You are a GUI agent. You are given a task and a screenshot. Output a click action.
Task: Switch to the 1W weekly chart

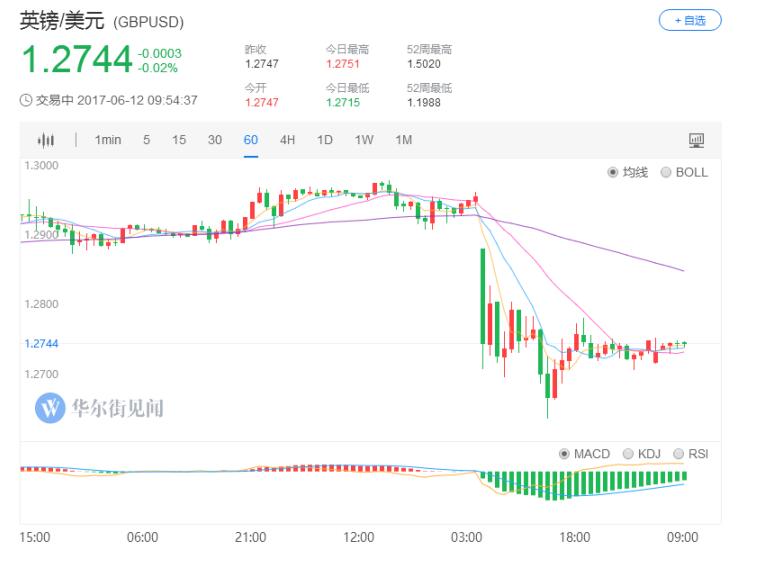(x=364, y=140)
